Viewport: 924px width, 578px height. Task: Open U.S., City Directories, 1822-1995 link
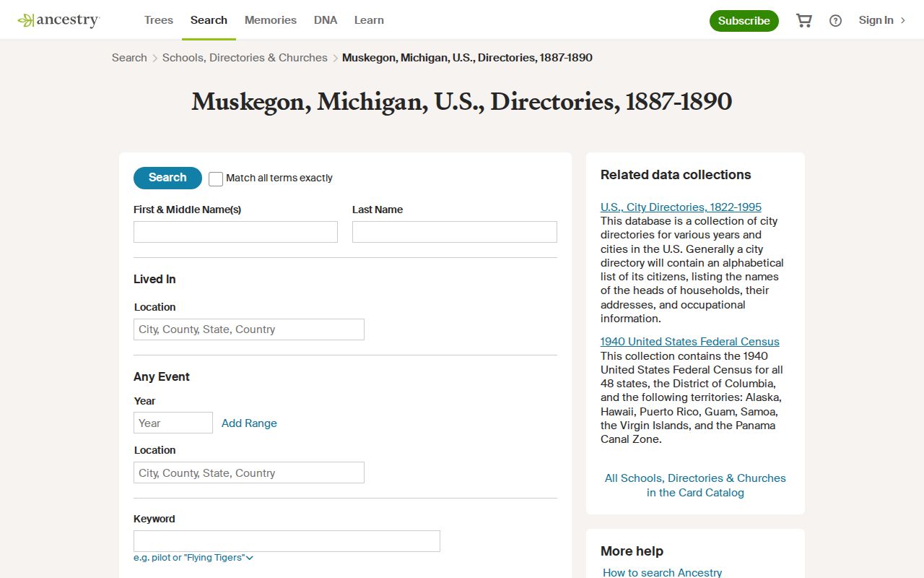point(681,207)
